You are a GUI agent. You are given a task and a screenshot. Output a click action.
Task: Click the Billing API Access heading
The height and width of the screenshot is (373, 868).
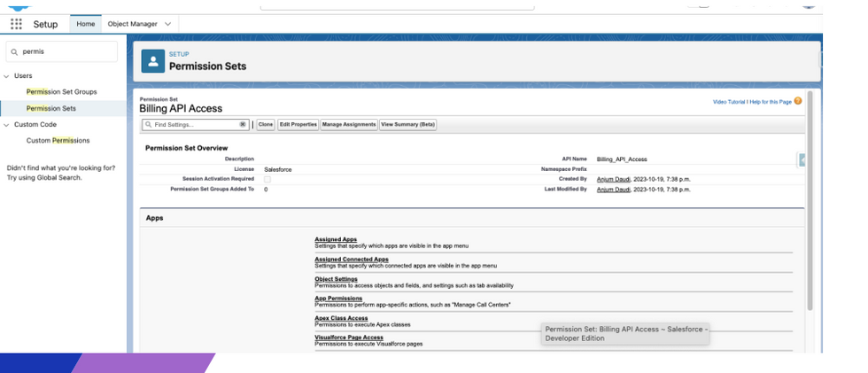click(x=181, y=108)
